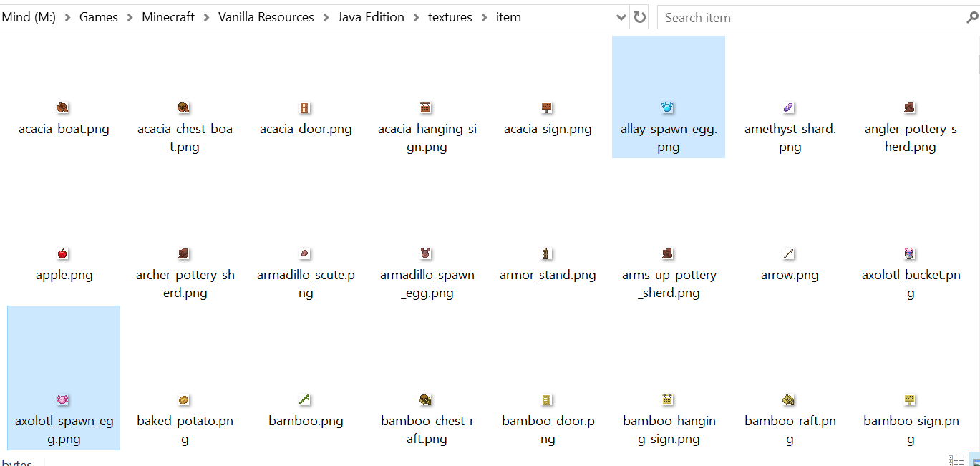Select the armadillo_spawn_egg.png icon

(x=427, y=254)
